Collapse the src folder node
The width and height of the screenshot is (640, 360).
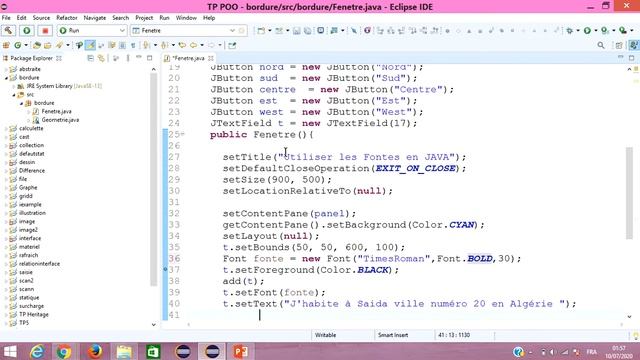tap(14, 95)
